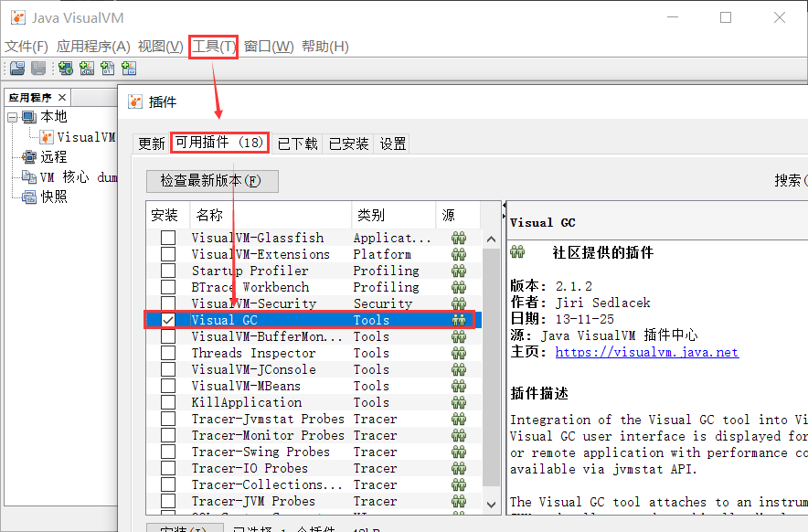Click the Load snapshot toolbar icon
808x532 pixels.
(x=17, y=68)
